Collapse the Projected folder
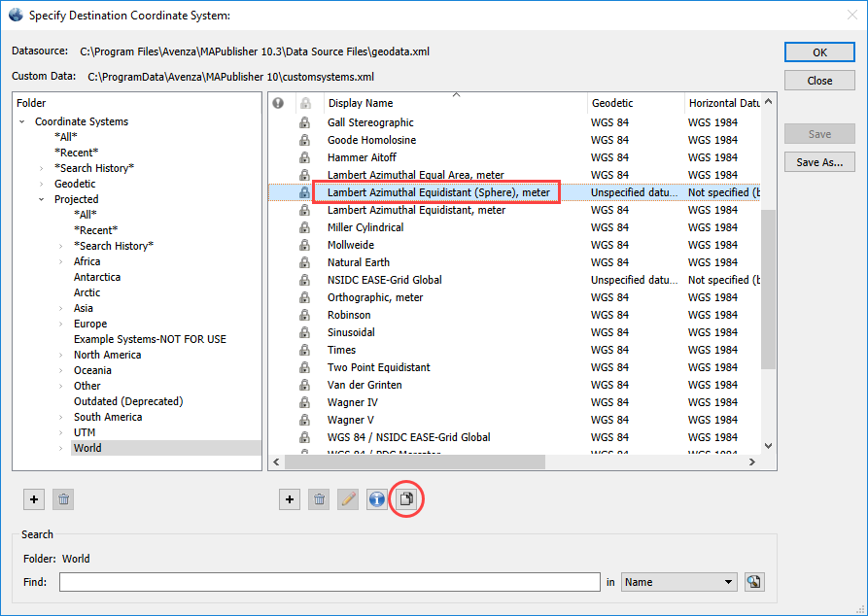This screenshot has width=868, height=616. 42,199
